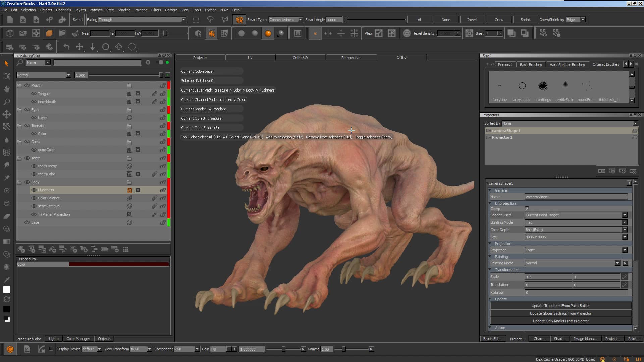
Task: Select the Transform/Move objects tool
Action: pos(7,114)
